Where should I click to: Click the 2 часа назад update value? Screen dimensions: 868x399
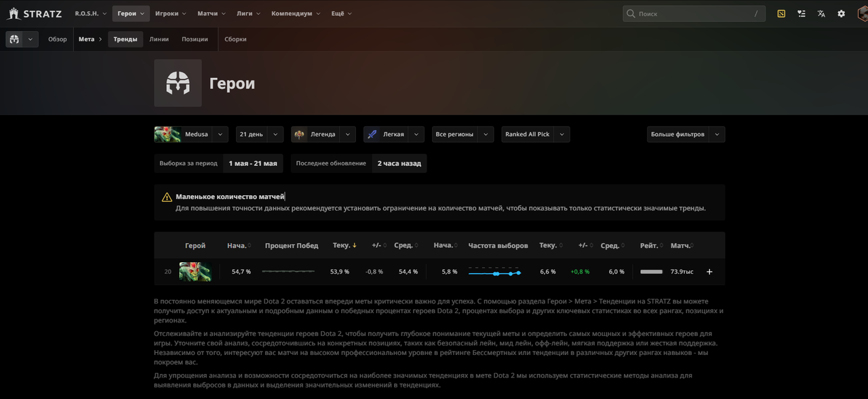click(x=399, y=163)
